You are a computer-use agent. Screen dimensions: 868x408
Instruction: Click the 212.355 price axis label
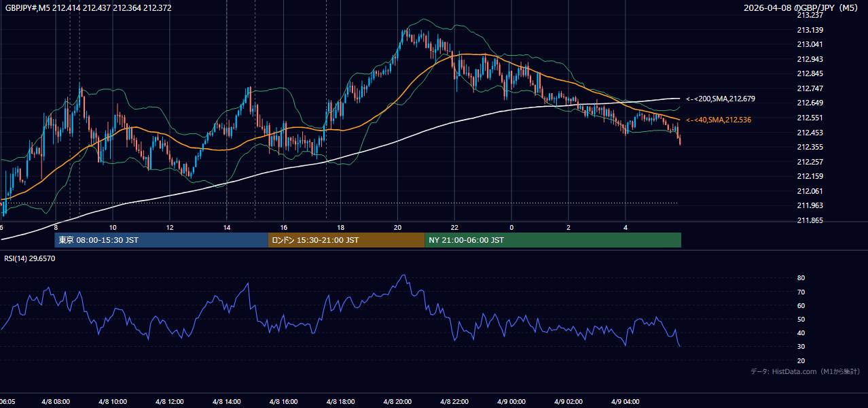pos(810,147)
